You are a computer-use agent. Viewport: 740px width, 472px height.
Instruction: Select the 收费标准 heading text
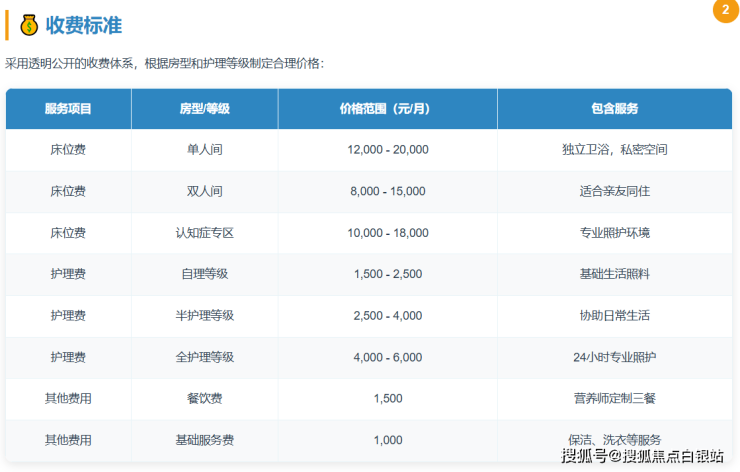click(x=84, y=25)
